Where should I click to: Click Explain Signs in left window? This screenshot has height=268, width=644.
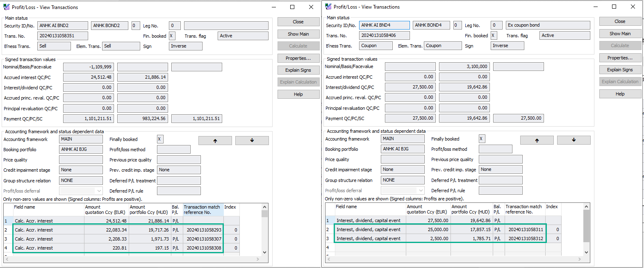coord(298,70)
